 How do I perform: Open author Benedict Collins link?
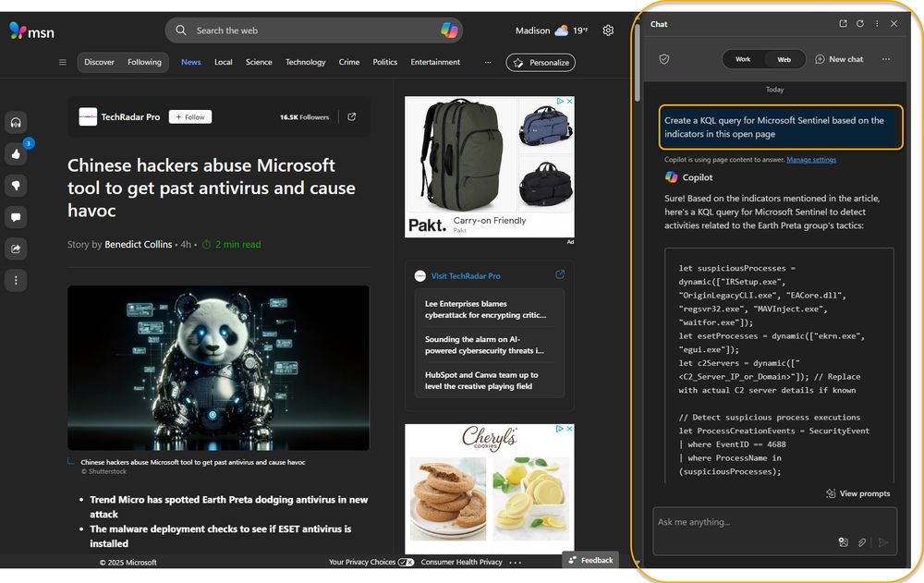click(x=139, y=244)
